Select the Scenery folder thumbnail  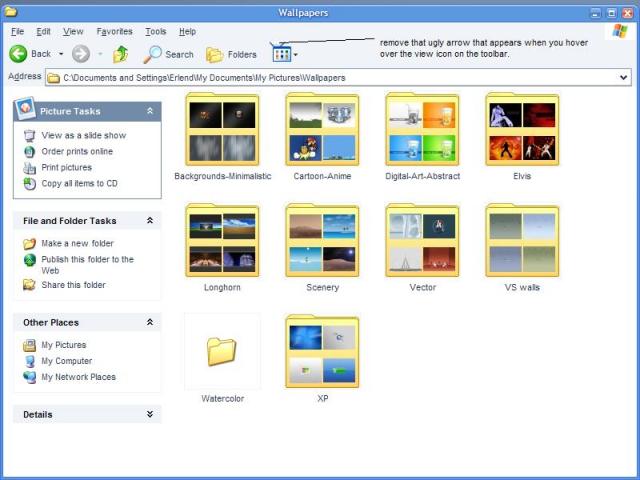(x=322, y=240)
